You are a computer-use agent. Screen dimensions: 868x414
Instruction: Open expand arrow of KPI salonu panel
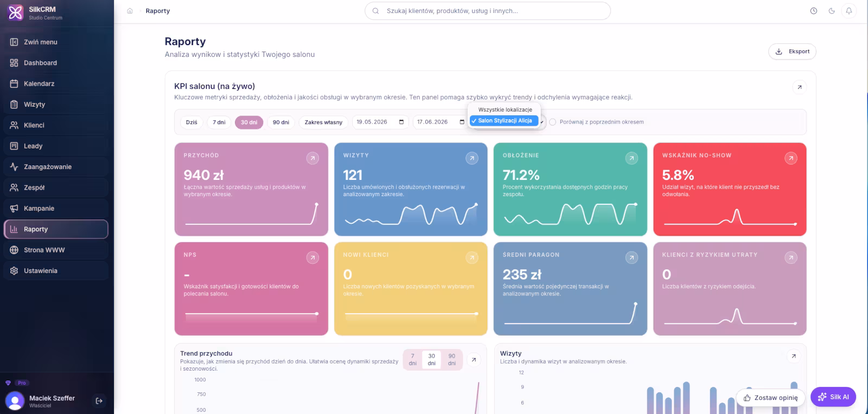coord(800,87)
